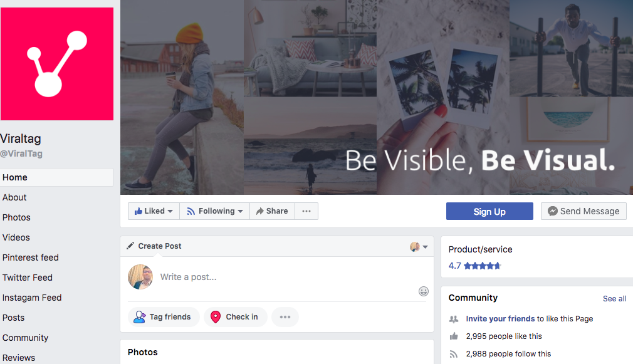Click the three-dots button next to Share
This screenshot has height=364, width=633.
coord(306,211)
